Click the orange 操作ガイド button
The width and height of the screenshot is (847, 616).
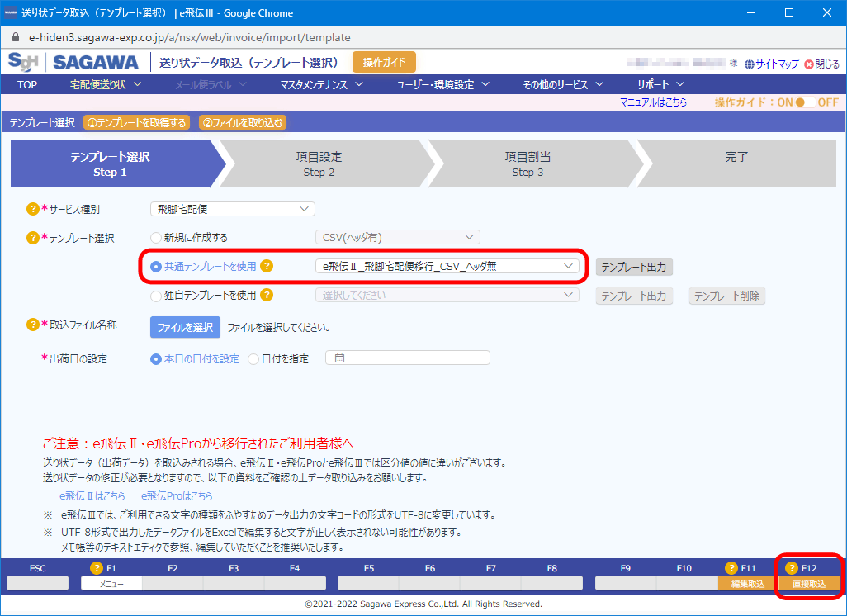[384, 62]
